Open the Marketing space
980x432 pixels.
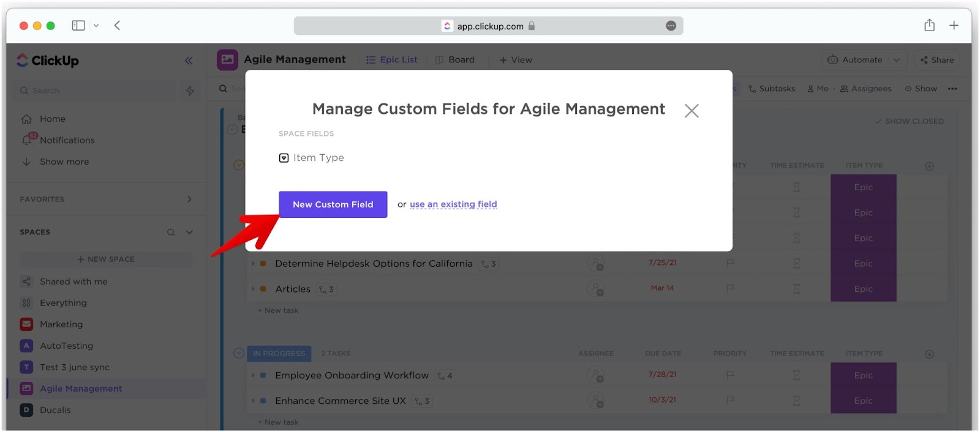point(61,324)
